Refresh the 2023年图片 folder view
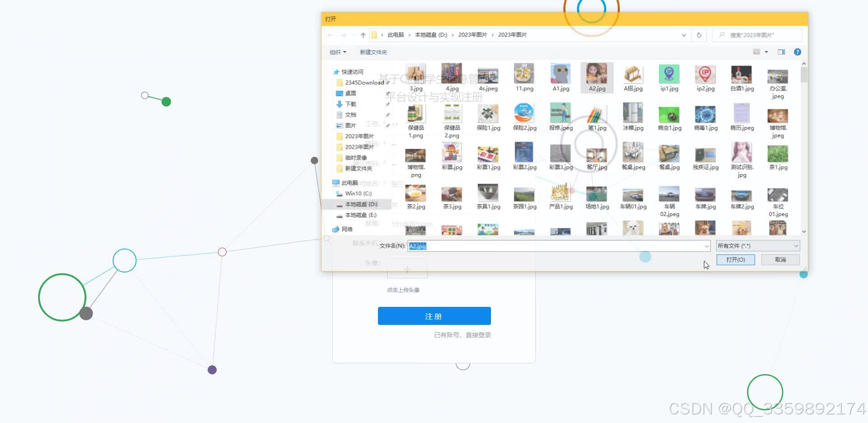 [699, 35]
